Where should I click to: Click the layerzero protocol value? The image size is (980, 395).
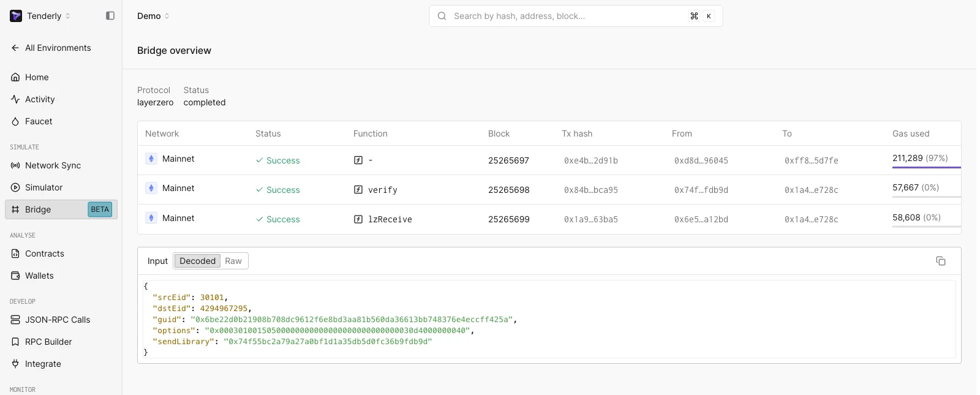pyautogui.click(x=155, y=102)
